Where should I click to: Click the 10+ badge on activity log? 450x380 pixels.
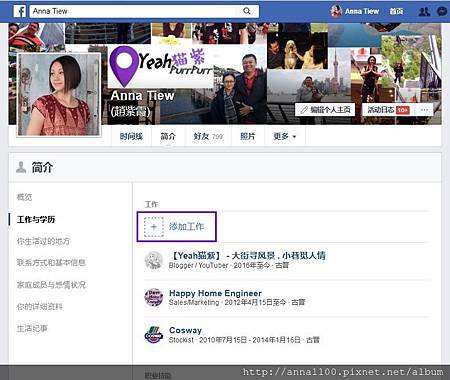(403, 110)
